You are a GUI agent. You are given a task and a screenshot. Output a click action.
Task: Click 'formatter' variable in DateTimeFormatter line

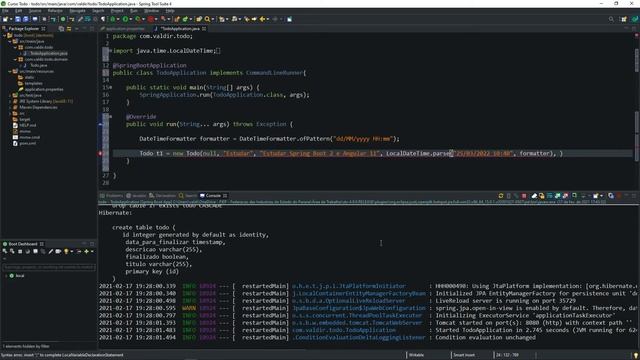pyautogui.click(x=215, y=139)
